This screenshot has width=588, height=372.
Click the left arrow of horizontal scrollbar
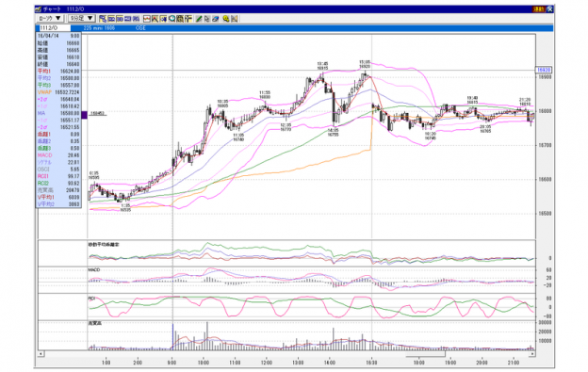click(41, 354)
